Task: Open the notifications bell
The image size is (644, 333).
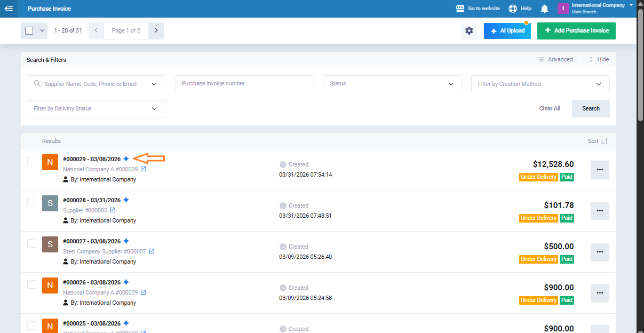Action: click(x=544, y=9)
